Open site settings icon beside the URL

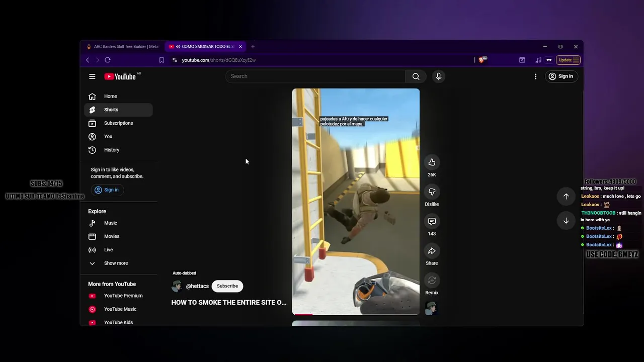[175, 60]
